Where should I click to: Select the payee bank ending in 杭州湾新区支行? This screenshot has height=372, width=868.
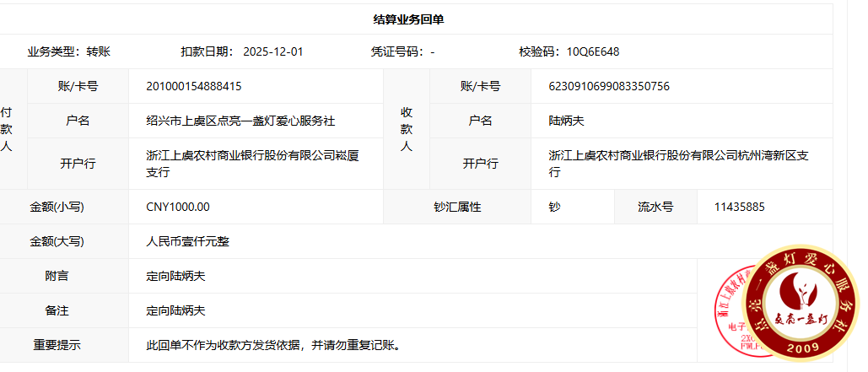point(679,164)
